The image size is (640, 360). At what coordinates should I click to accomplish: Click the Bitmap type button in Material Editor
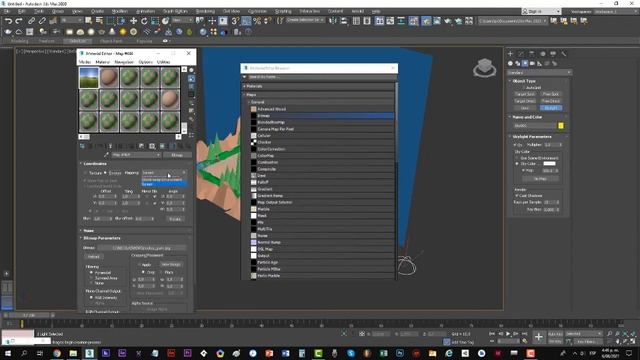click(x=177, y=155)
